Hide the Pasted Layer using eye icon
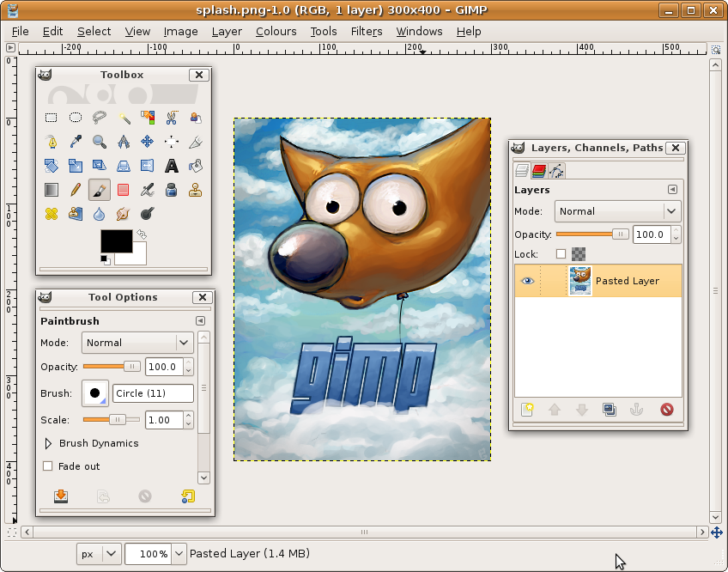728x572 pixels. tap(527, 281)
